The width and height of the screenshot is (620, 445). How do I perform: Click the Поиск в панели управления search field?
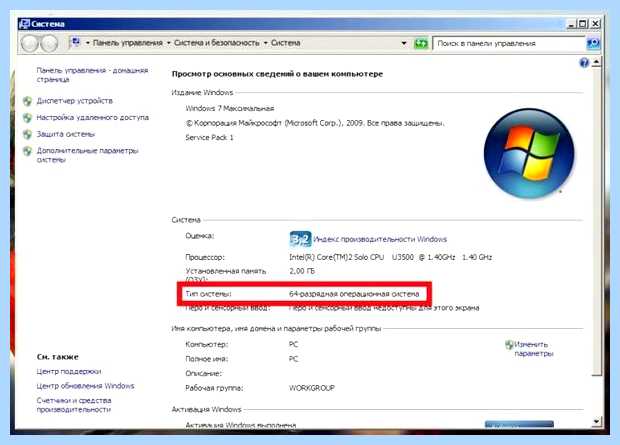[509, 43]
